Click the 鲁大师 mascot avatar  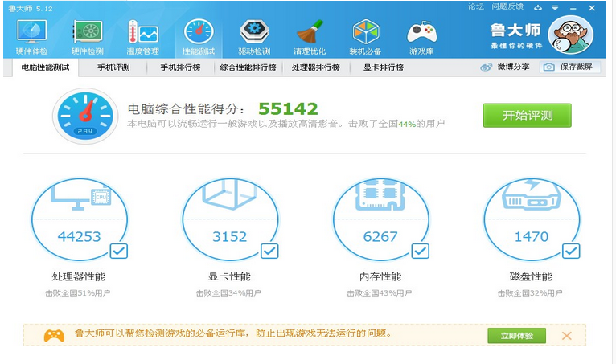coord(570,35)
